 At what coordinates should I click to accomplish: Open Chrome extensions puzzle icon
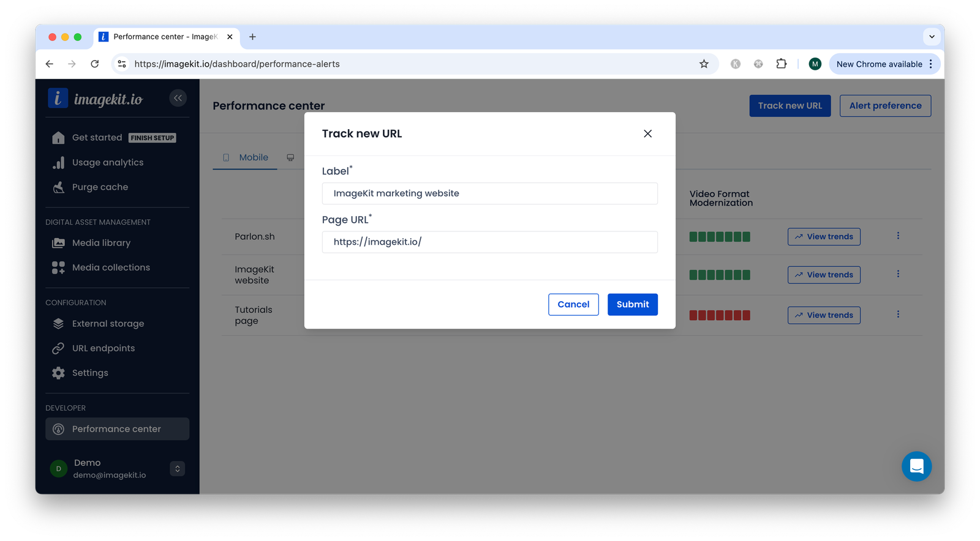click(781, 64)
